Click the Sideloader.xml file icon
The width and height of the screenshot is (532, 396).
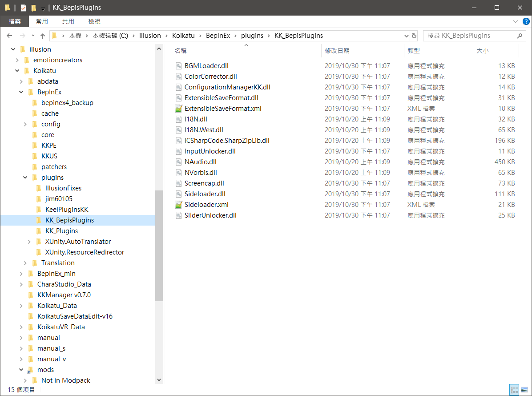(178, 205)
